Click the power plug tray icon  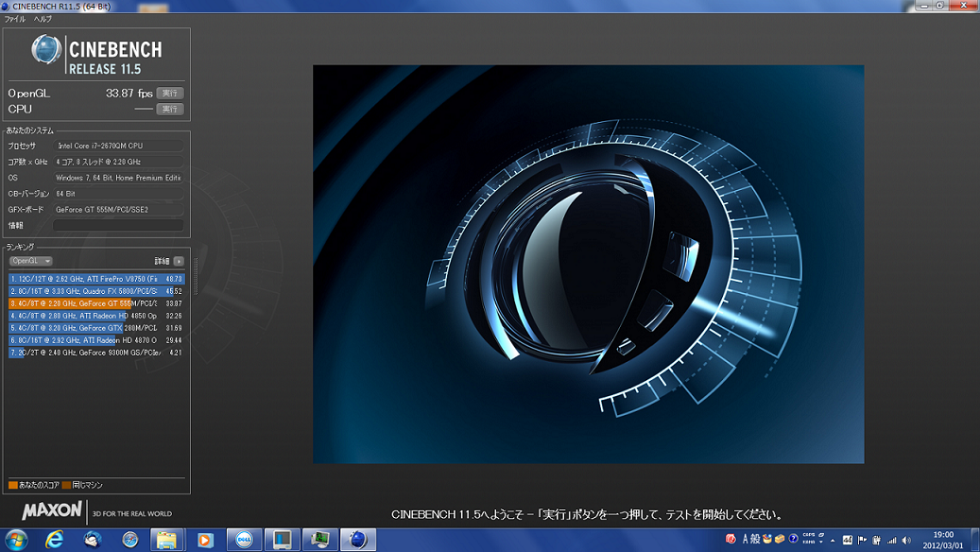click(x=876, y=540)
